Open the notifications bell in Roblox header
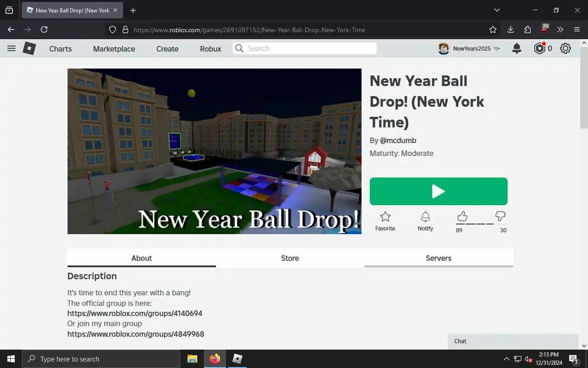This screenshot has width=588, height=368. (517, 48)
